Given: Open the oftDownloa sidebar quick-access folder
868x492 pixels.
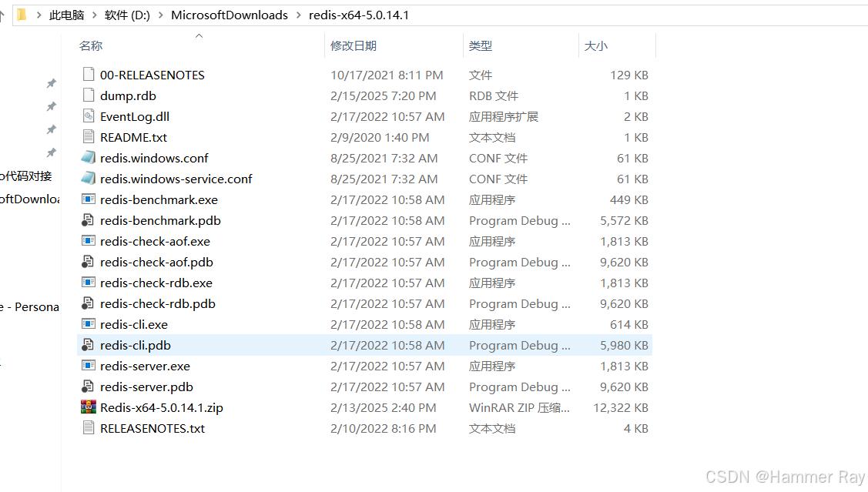Looking at the screenshot, I should pyautogui.click(x=29, y=199).
